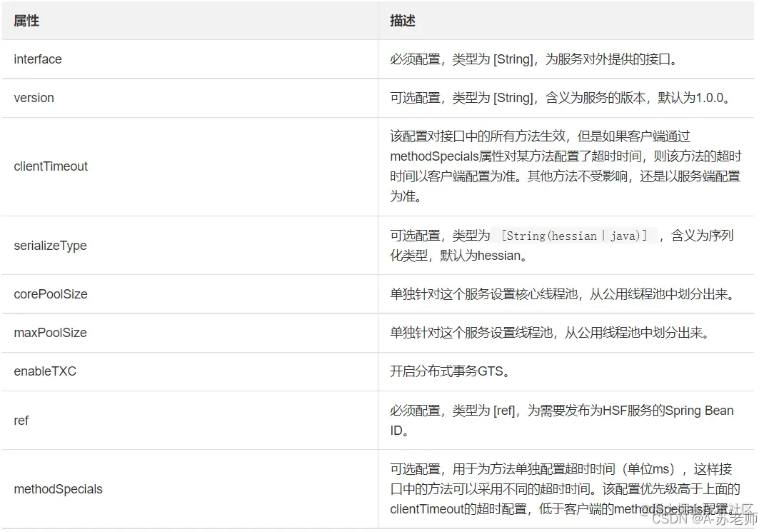Viewport: 769px width, 532px height.
Task: Click the clientTimeout description paragraph
Action: coord(564,166)
